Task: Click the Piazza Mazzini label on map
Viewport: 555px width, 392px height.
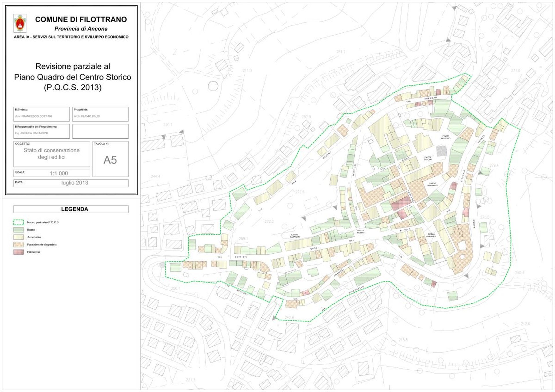Action: click(x=360, y=231)
